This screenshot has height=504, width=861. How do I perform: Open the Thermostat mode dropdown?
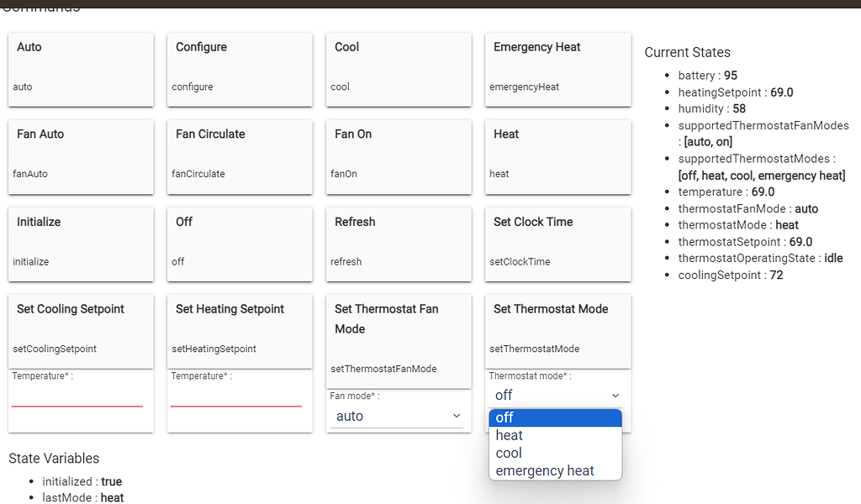(555, 395)
